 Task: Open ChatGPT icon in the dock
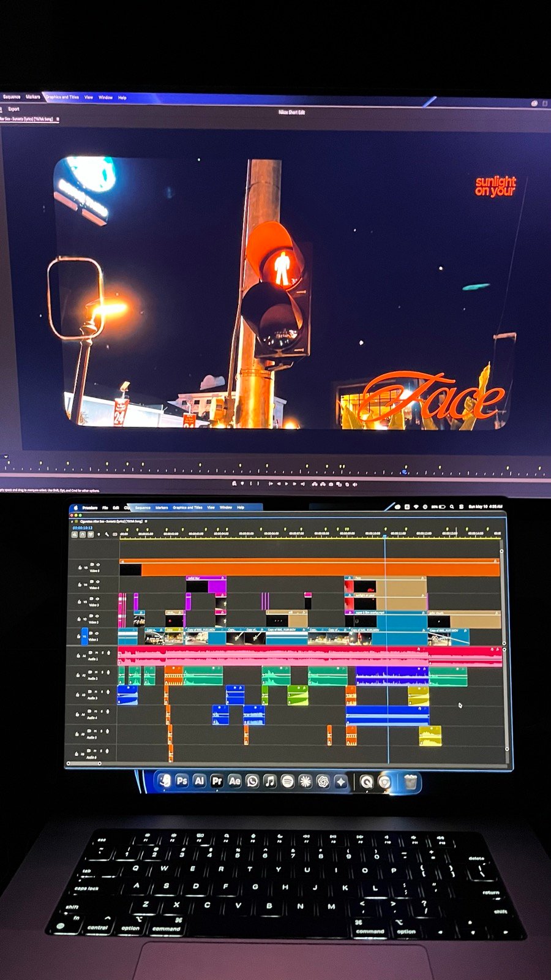click(x=323, y=781)
